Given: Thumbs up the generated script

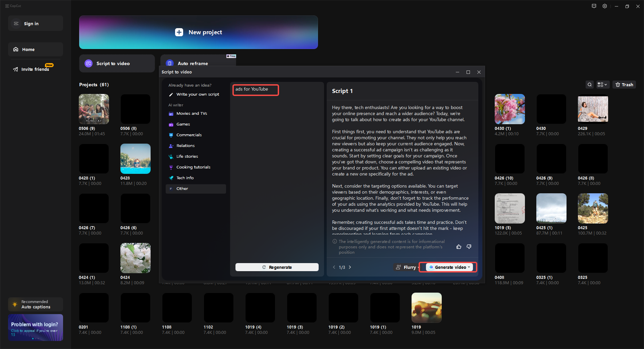Looking at the screenshot, I should pyautogui.click(x=459, y=247).
